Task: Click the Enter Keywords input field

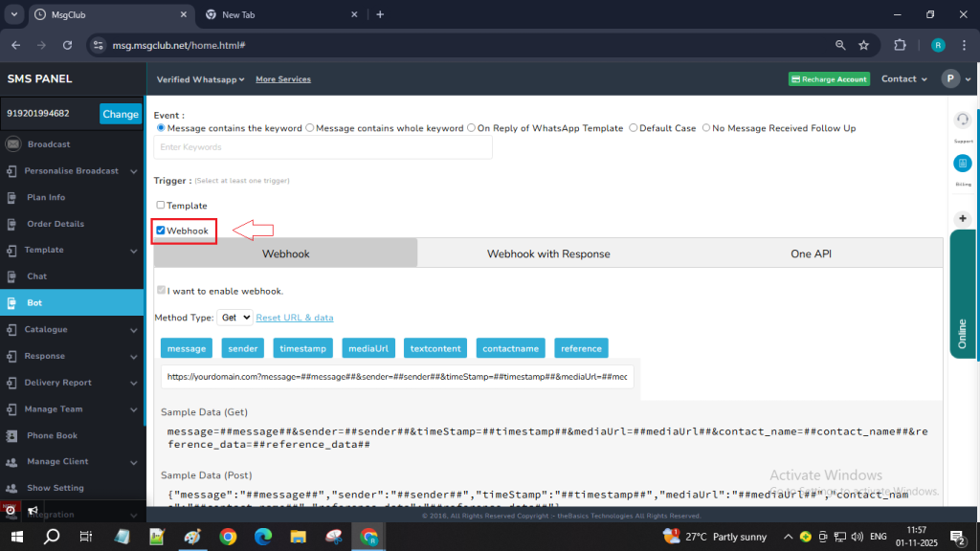Action: pos(323,147)
